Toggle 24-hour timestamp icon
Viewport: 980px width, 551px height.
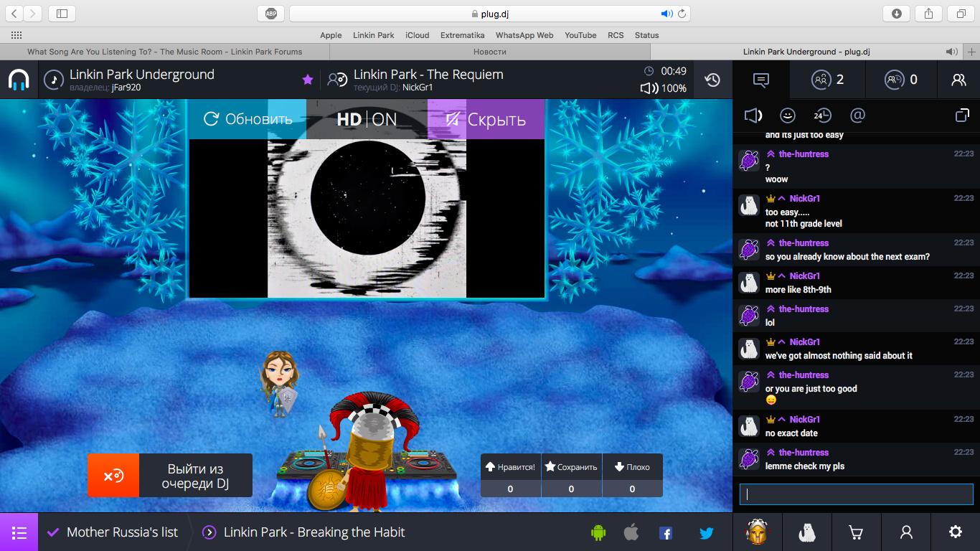pos(822,116)
